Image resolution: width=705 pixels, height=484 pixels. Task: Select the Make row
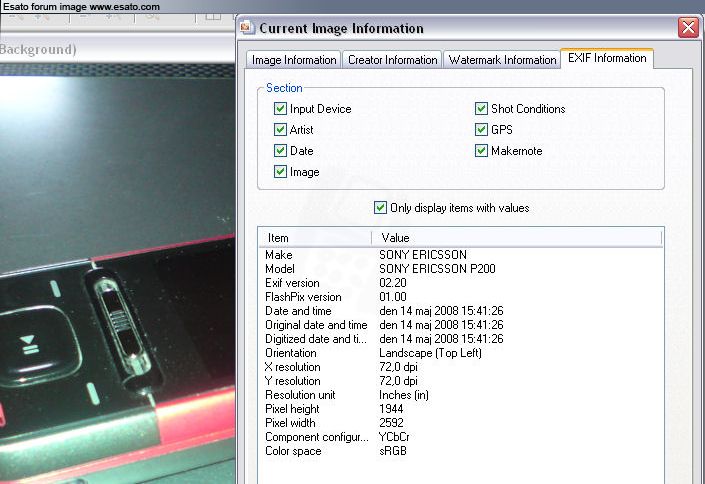pos(461,255)
